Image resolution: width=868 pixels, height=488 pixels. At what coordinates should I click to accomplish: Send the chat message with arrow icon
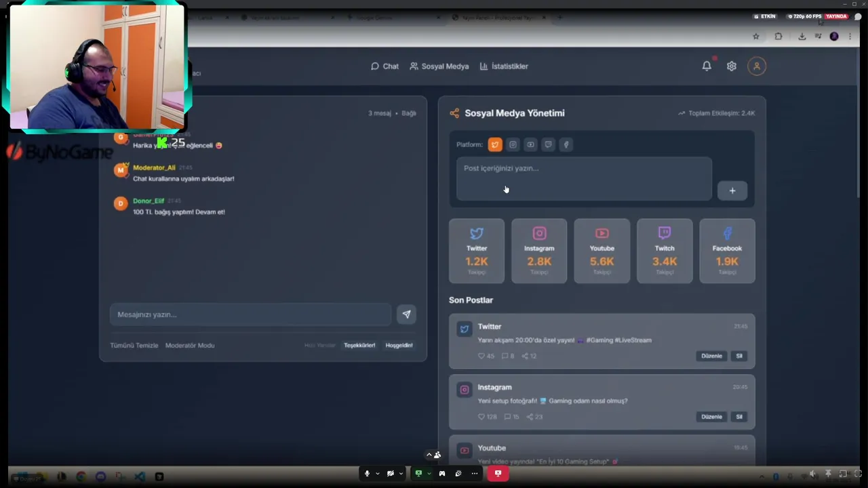click(406, 314)
